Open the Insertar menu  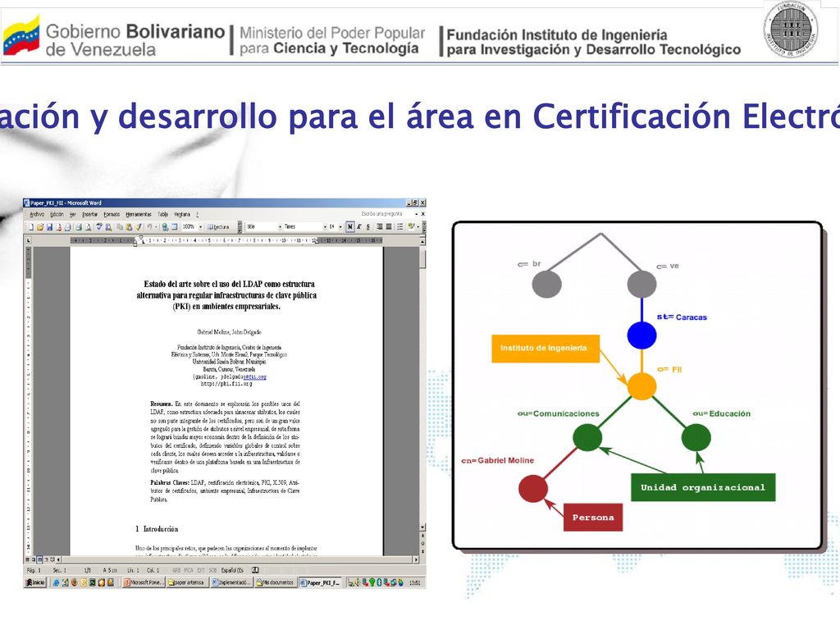click(90, 214)
